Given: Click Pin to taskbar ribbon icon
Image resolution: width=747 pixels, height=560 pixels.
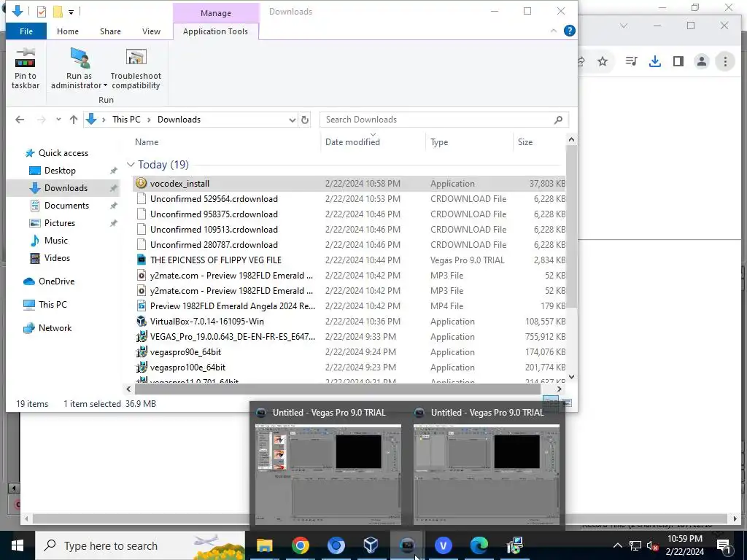Looking at the screenshot, I should pos(26,69).
